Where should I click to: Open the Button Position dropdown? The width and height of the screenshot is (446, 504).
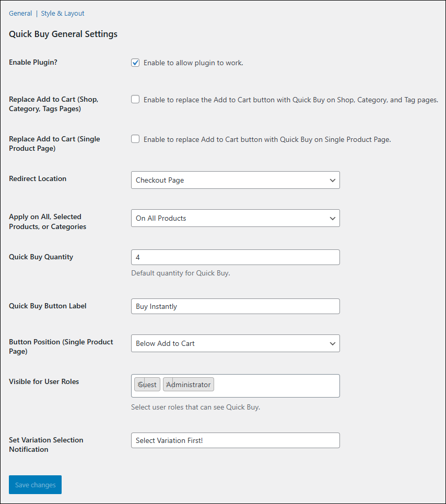click(235, 343)
